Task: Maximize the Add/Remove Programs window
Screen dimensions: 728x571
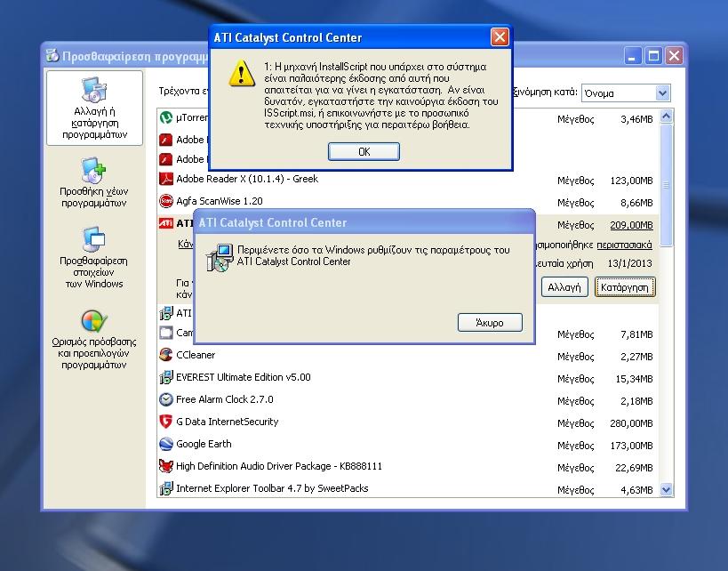Action: click(x=652, y=56)
